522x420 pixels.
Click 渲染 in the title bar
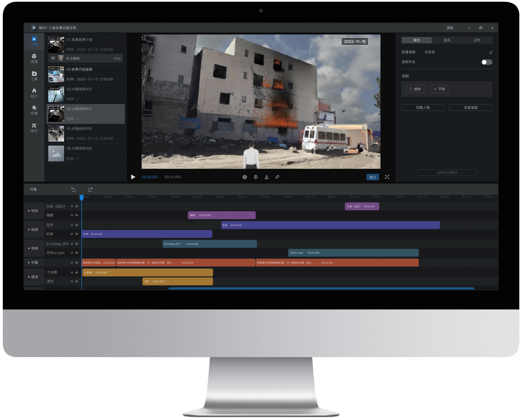click(x=450, y=28)
